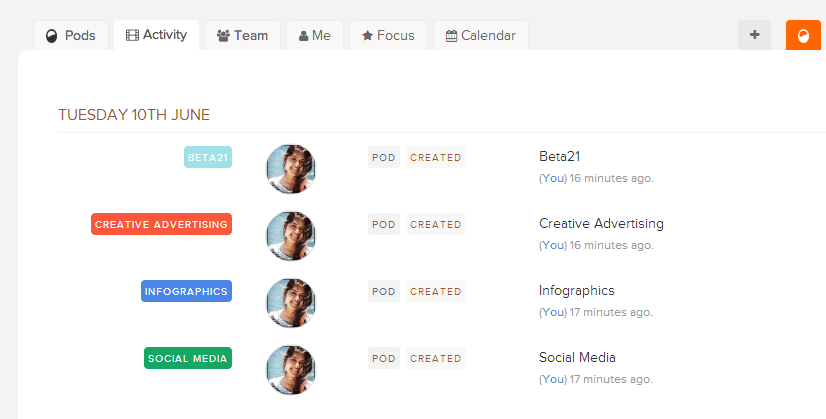Click the user avatar in the Social Media row
Viewport: 826px width, 419px height.
[x=291, y=369]
